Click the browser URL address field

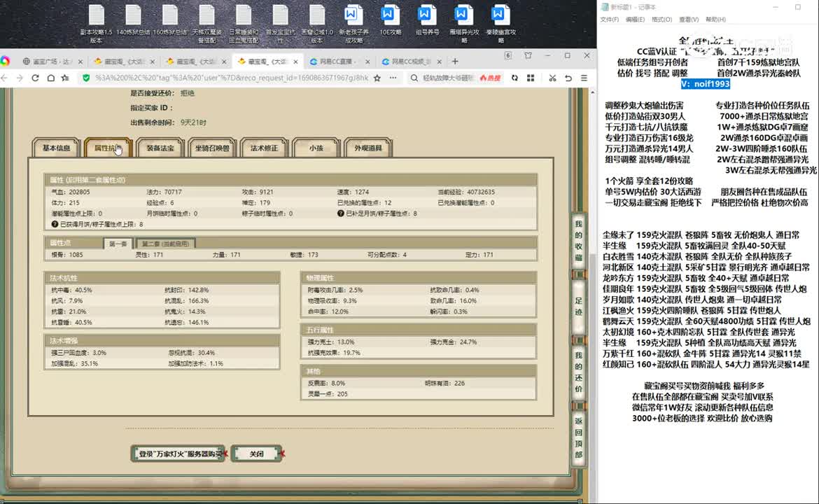coord(232,78)
